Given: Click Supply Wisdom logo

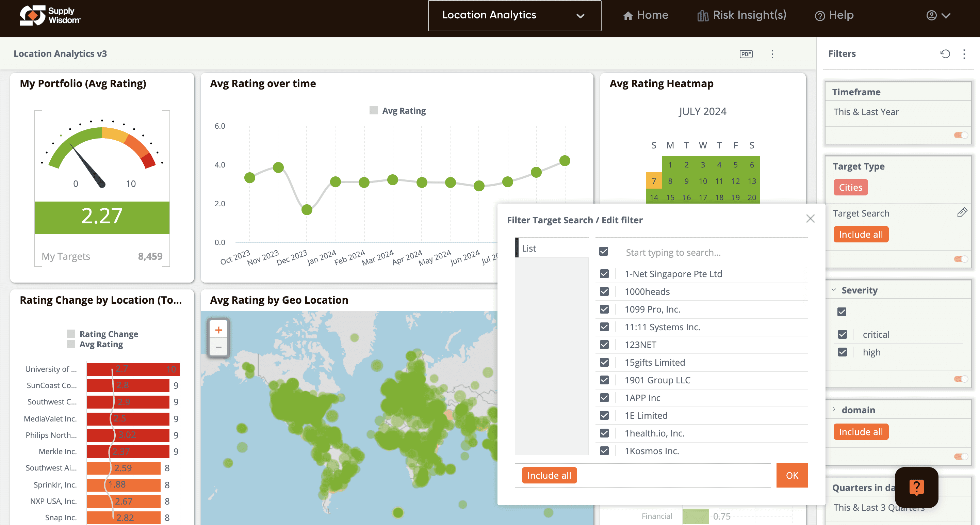Looking at the screenshot, I should coord(50,15).
